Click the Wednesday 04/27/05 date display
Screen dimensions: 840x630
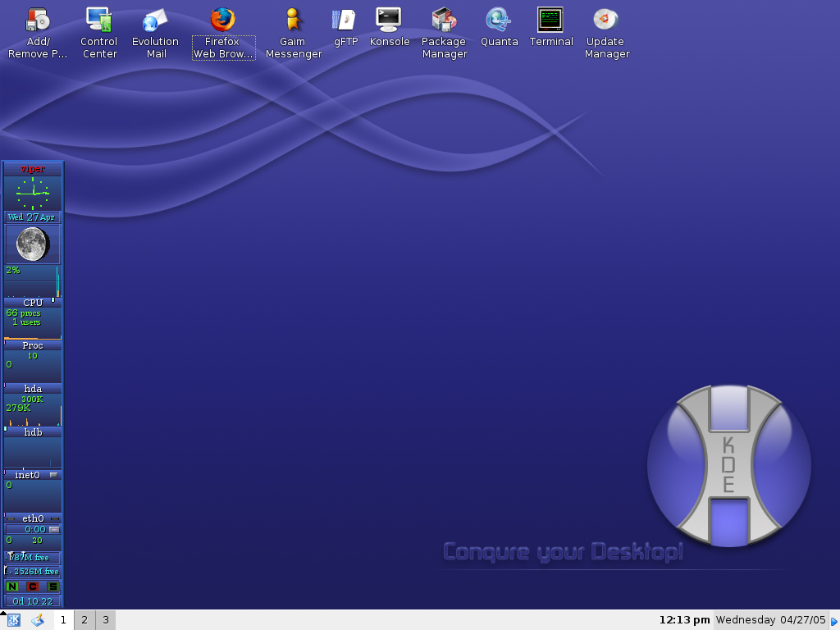[771, 620]
